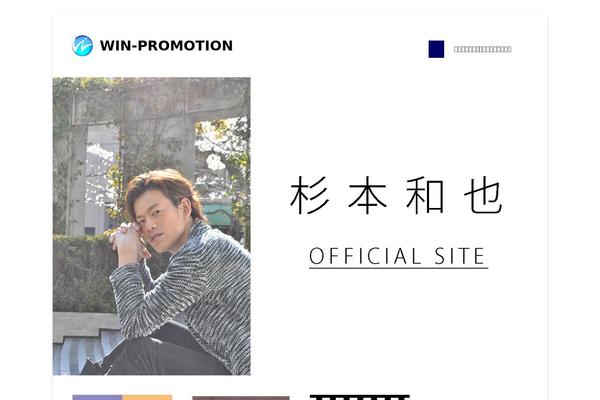This screenshot has width=600, height=400.
Task: Click the word SITE in the heading
Action: (x=460, y=256)
